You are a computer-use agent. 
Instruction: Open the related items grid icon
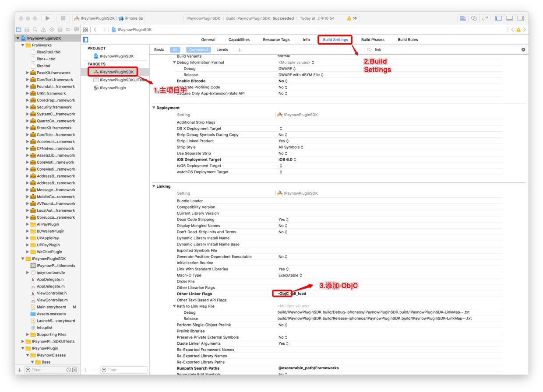(x=85, y=30)
